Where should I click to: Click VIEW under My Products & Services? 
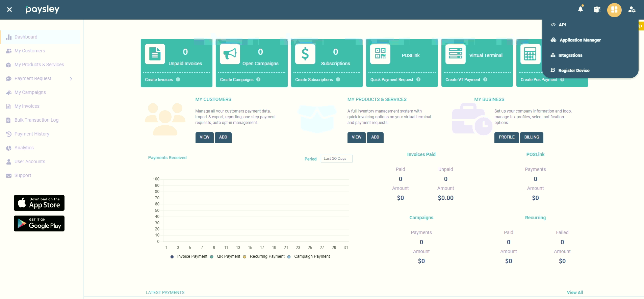tap(357, 137)
